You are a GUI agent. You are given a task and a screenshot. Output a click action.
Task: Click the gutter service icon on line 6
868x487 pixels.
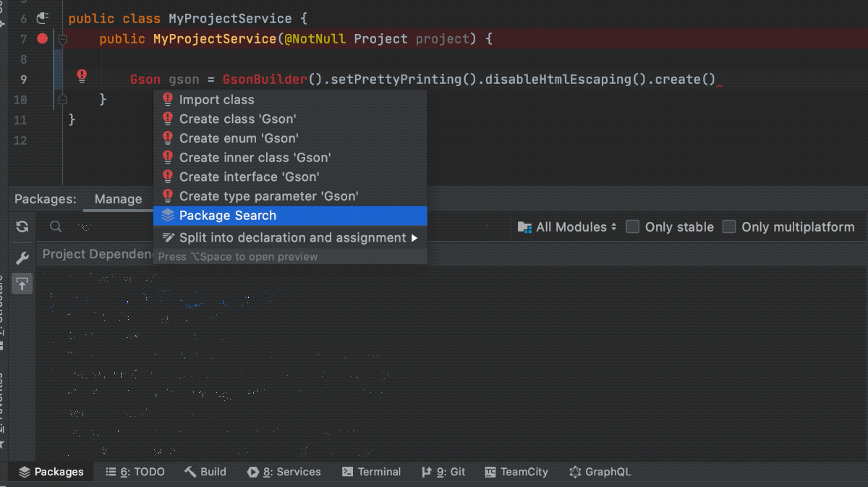coord(42,18)
